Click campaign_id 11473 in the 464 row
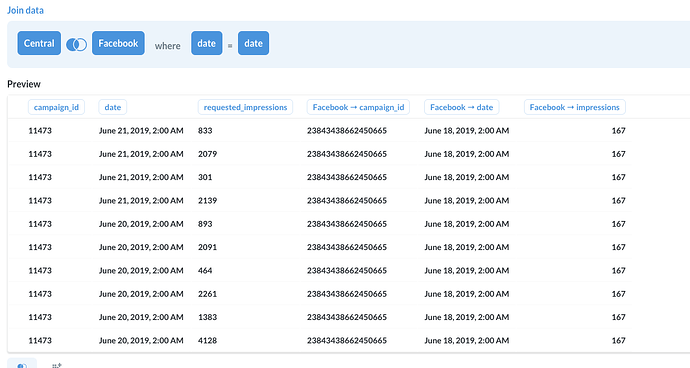The width and height of the screenshot is (690, 368). pos(40,271)
